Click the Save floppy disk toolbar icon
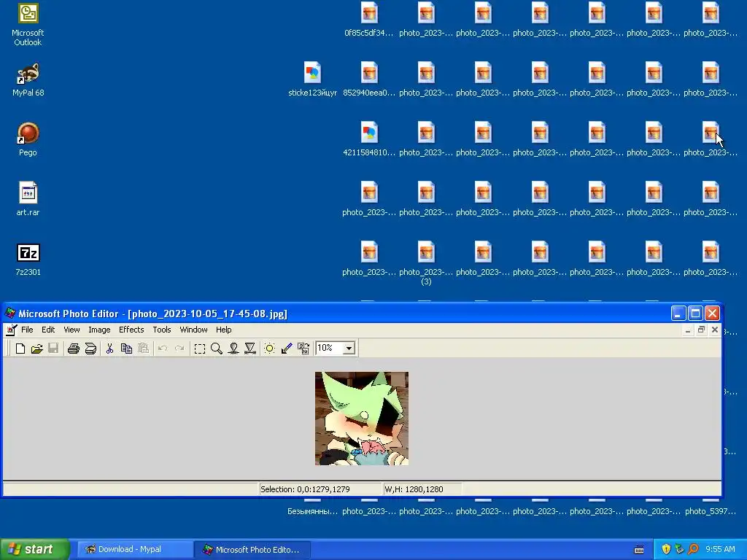The image size is (747, 560). click(53, 349)
